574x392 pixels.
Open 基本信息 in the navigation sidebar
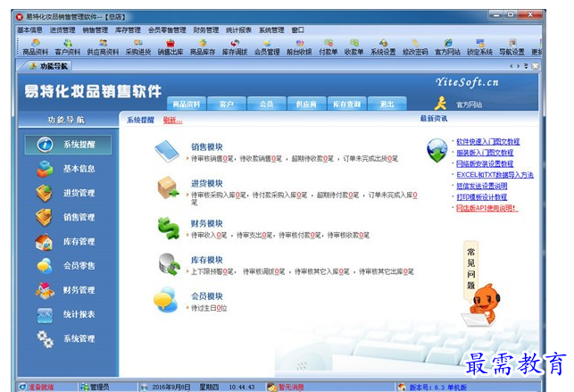click(68, 169)
